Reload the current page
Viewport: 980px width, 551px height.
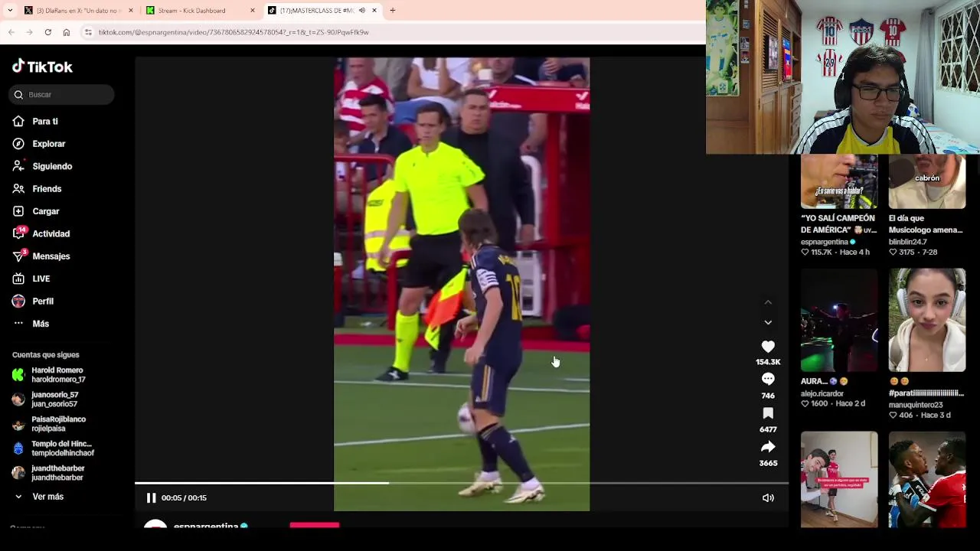[47, 32]
